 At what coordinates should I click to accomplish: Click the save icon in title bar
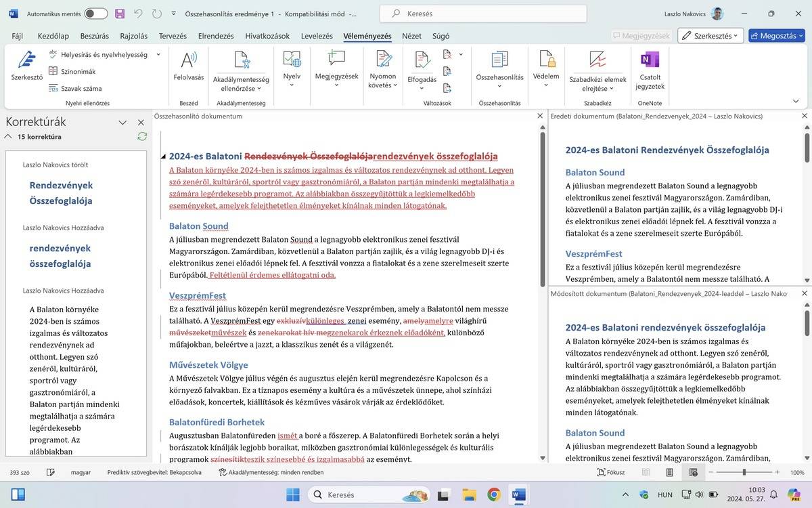[x=120, y=14]
